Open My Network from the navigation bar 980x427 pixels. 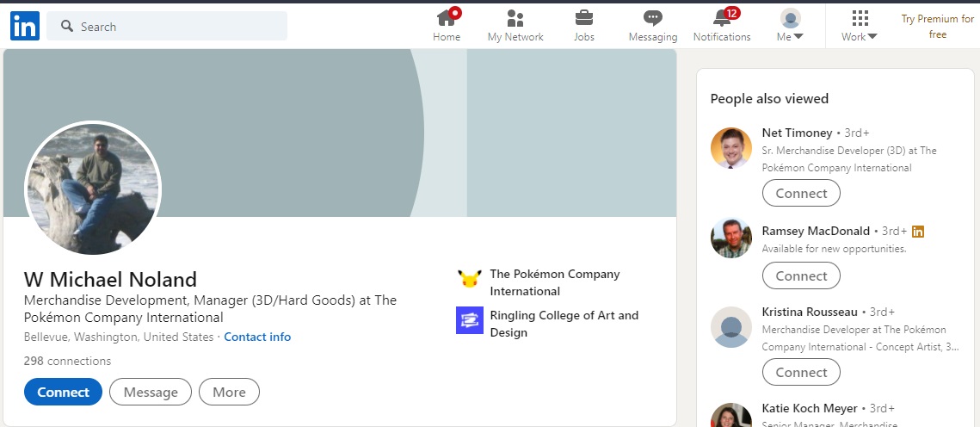[x=515, y=26]
